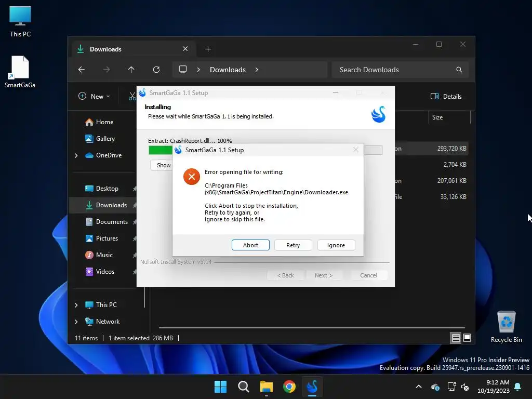The width and height of the screenshot is (532, 399).
Task: Open Pictures quick access folder
Action: [x=102, y=238]
